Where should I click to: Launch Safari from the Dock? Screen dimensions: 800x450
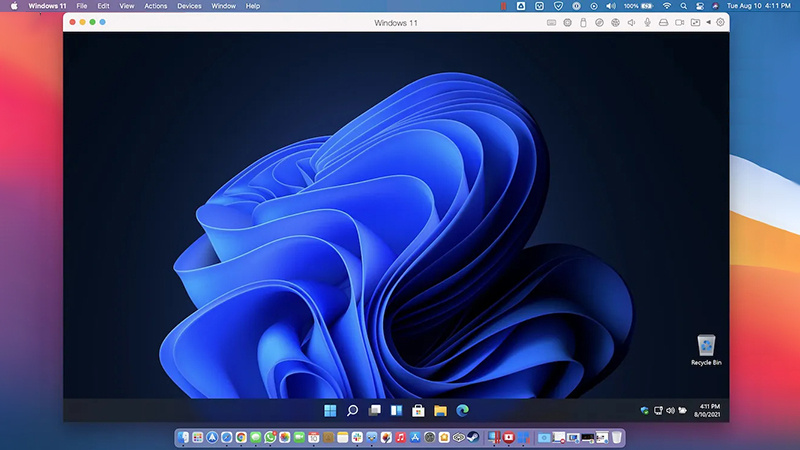(x=227, y=437)
